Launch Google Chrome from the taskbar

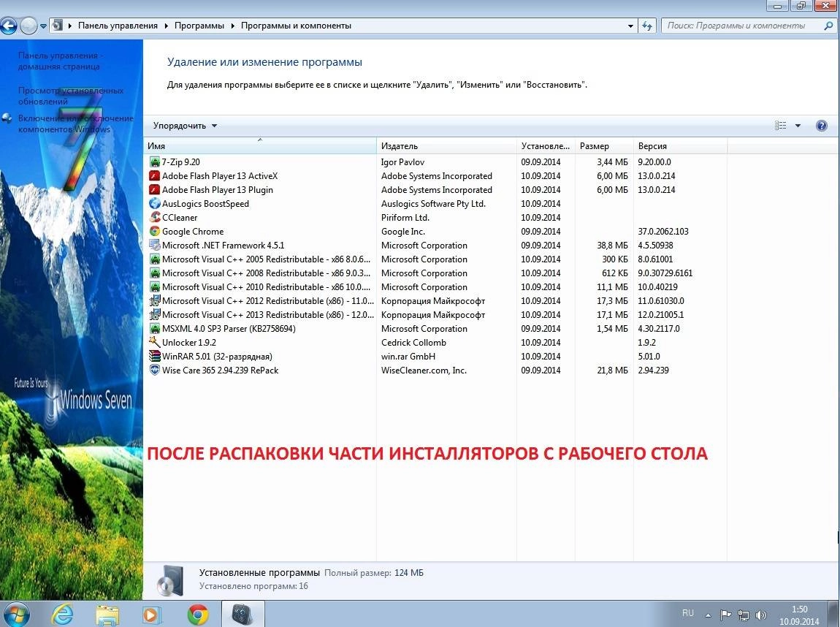click(x=198, y=615)
